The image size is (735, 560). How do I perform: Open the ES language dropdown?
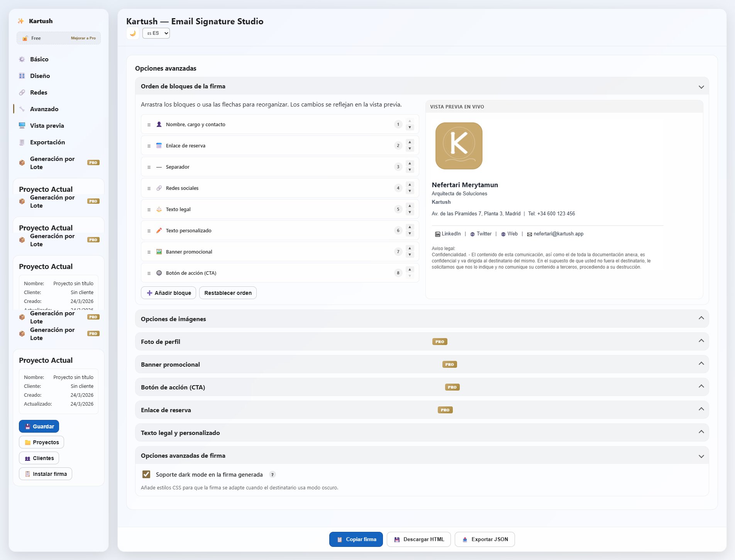(x=156, y=33)
